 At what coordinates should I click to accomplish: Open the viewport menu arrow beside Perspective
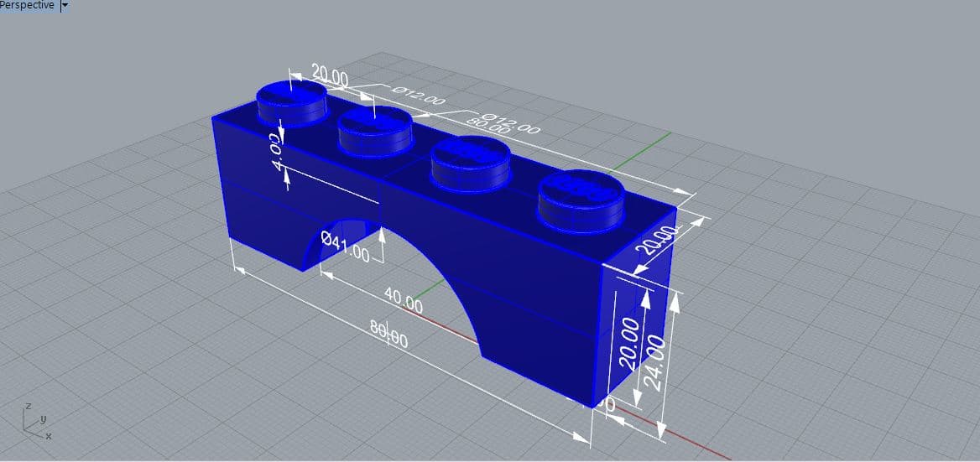(65, 6)
